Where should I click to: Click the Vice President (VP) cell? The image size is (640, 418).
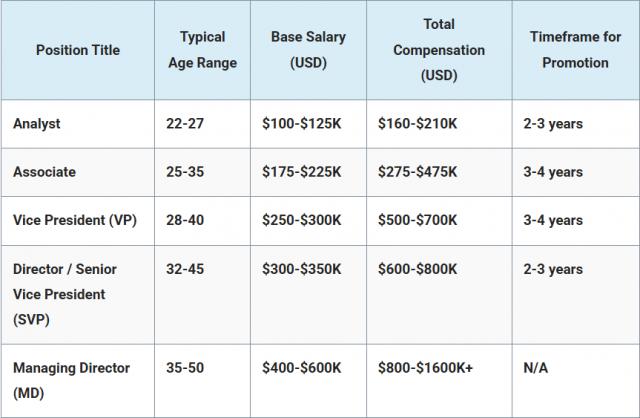pos(74,220)
